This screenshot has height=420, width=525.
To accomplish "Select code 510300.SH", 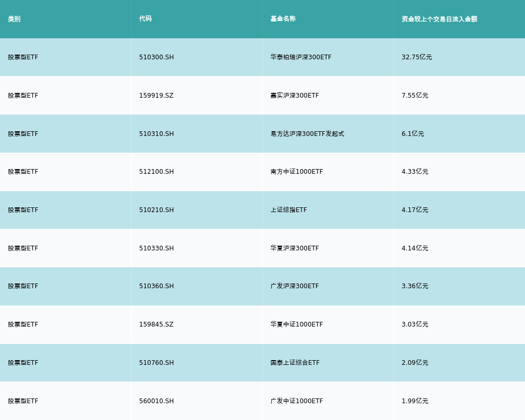I will (x=156, y=57).
